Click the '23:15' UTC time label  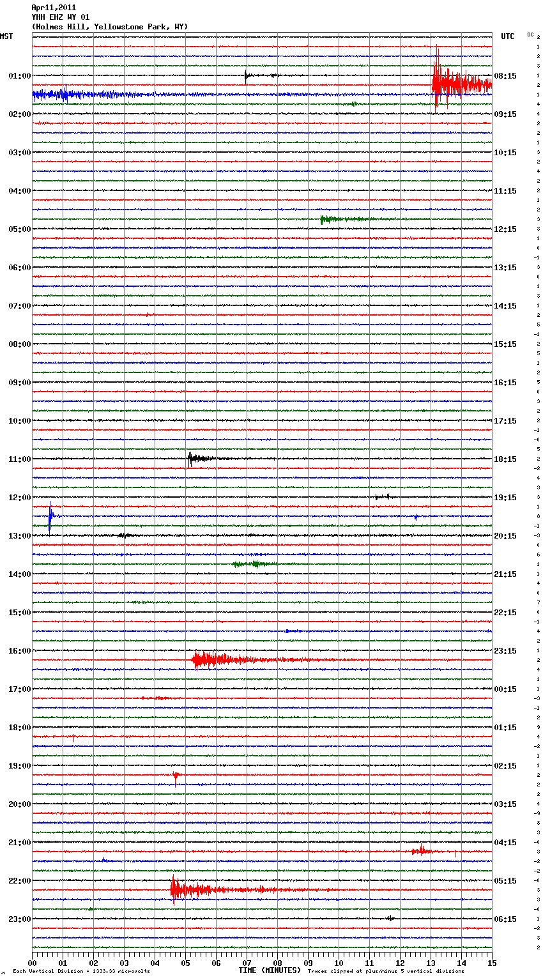[x=505, y=651]
